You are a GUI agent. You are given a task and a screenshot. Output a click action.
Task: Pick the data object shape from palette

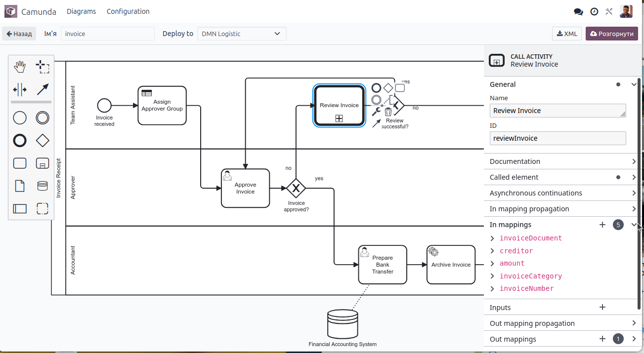tap(20, 186)
